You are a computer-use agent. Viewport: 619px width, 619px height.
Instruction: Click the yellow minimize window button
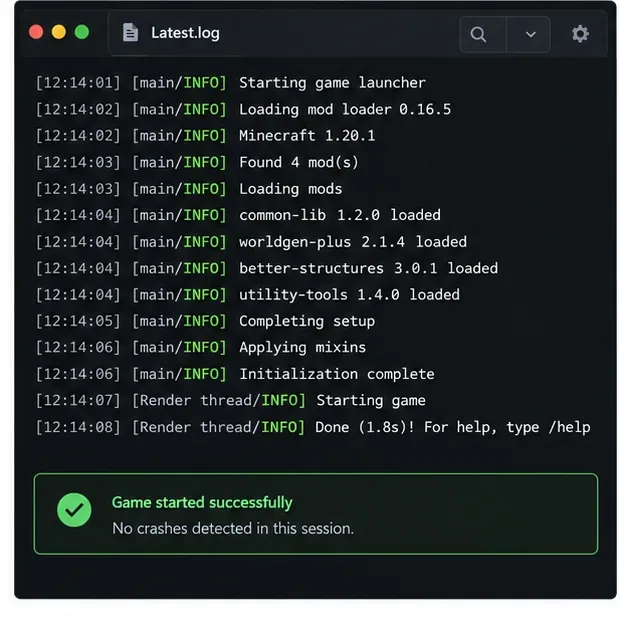tap(59, 32)
